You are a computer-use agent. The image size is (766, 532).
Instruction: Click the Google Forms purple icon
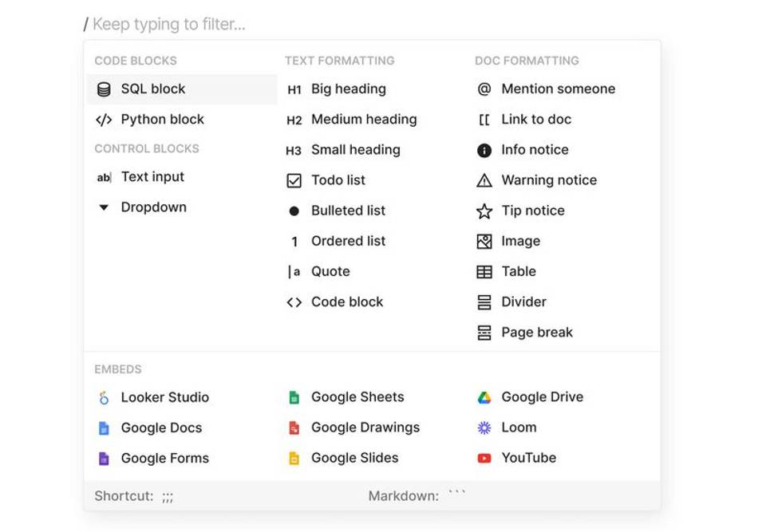104,459
